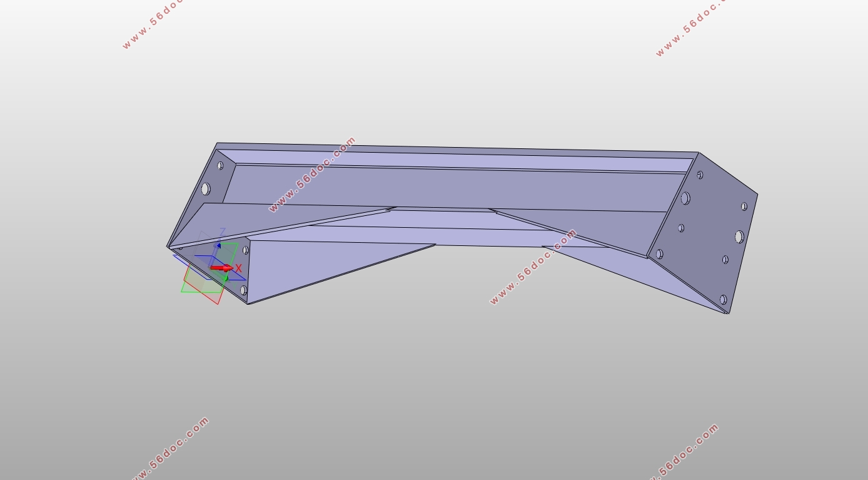The image size is (868, 480).
Task: Pick the red X axis label
Action: (238, 268)
